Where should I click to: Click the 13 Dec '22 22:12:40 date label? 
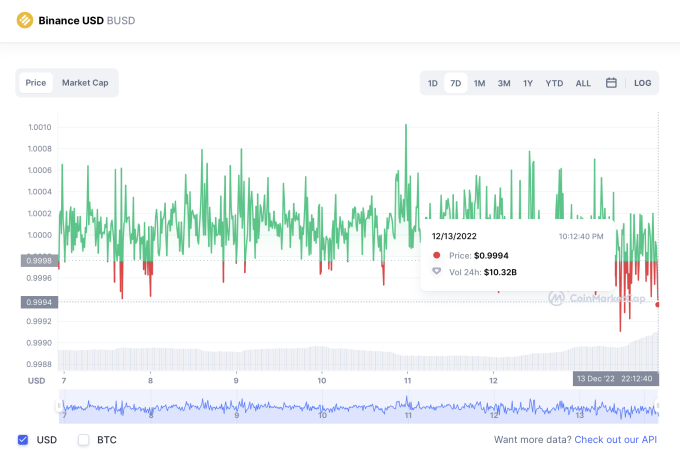pyautogui.click(x=616, y=379)
